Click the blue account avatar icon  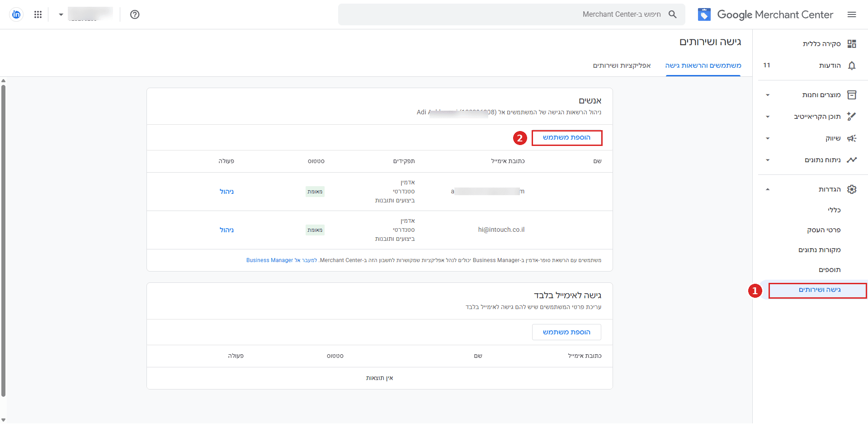click(x=16, y=14)
